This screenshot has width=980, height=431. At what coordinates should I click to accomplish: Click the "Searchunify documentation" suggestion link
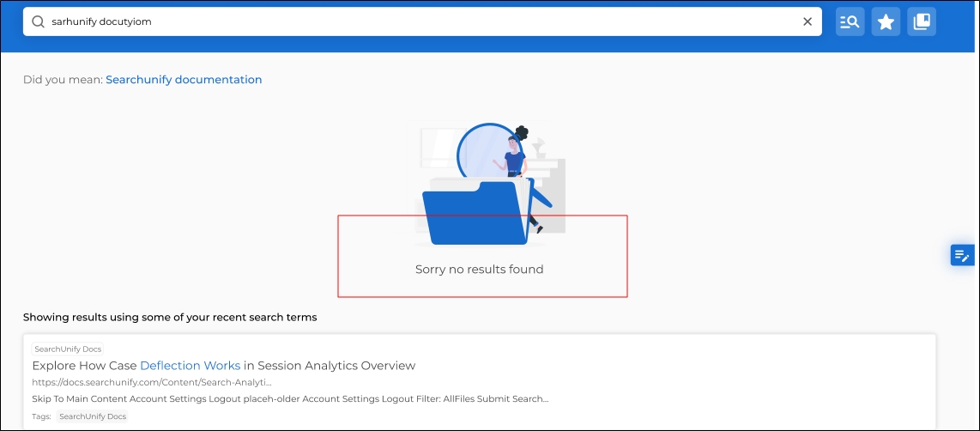pyautogui.click(x=184, y=80)
